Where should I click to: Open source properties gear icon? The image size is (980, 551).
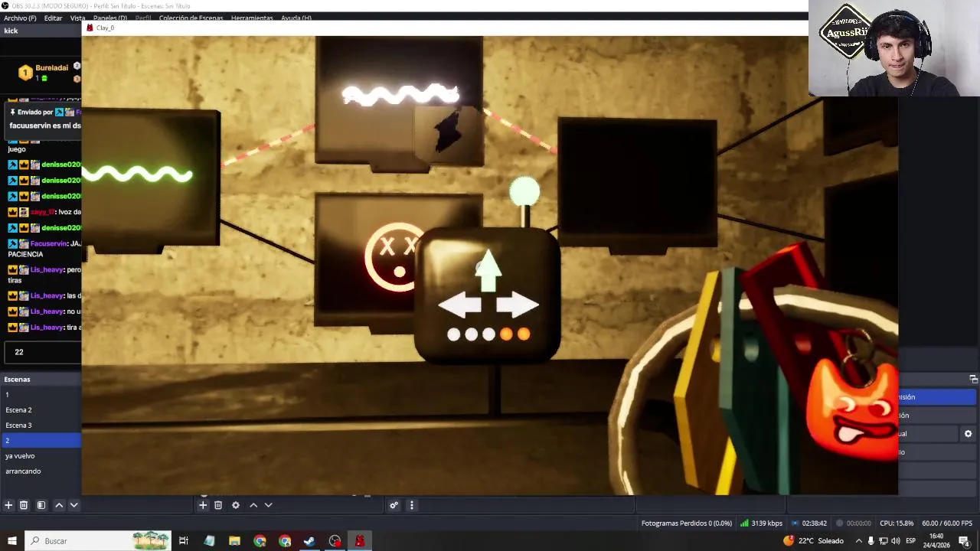pos(236,505)
